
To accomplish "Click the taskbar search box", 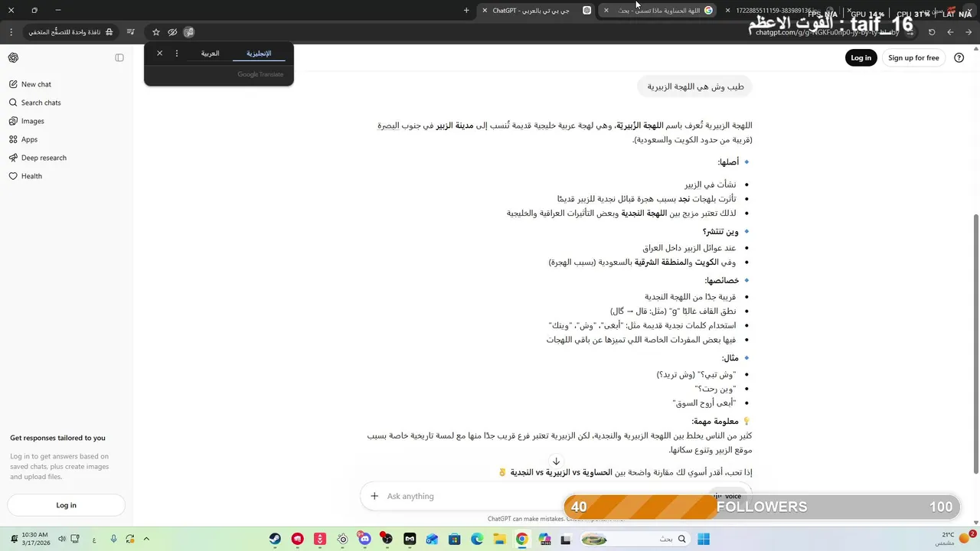I will (635, 539).
